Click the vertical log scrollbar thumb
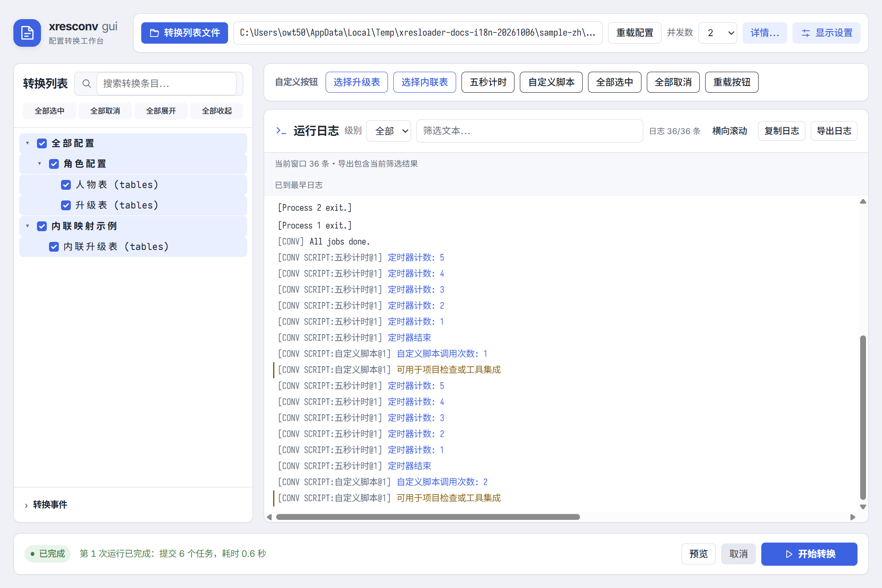The width and height of the screenshot is (882, 588). point(863,417)
